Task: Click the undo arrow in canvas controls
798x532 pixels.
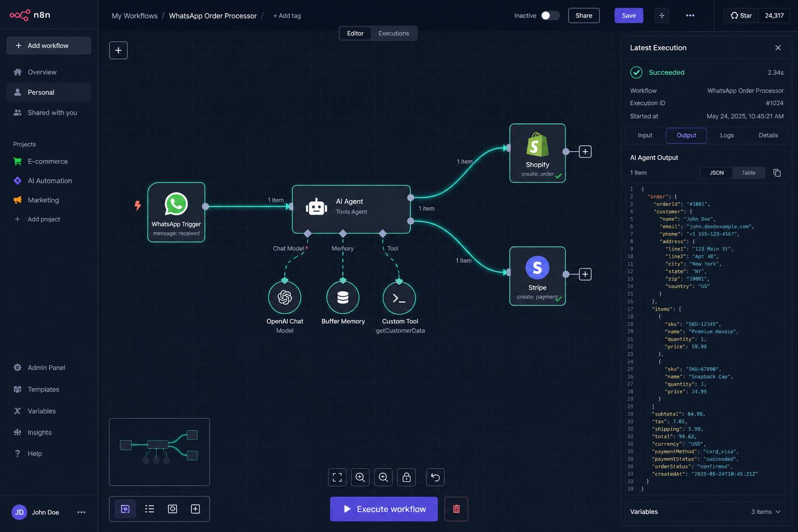Action: (435, 477)
